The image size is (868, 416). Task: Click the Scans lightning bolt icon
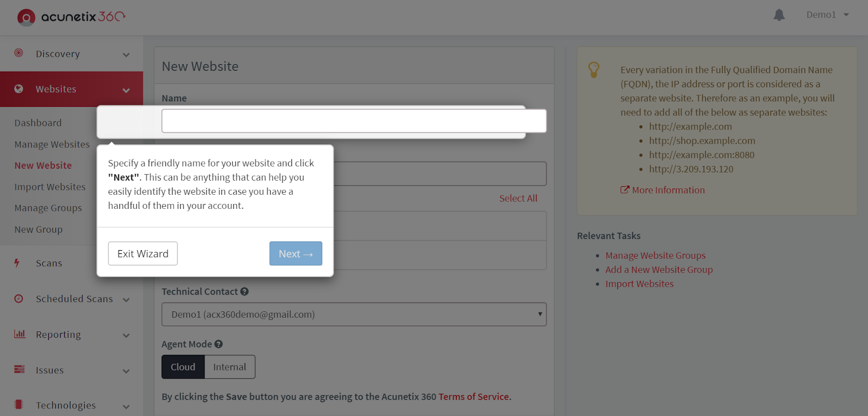point(17,263)
